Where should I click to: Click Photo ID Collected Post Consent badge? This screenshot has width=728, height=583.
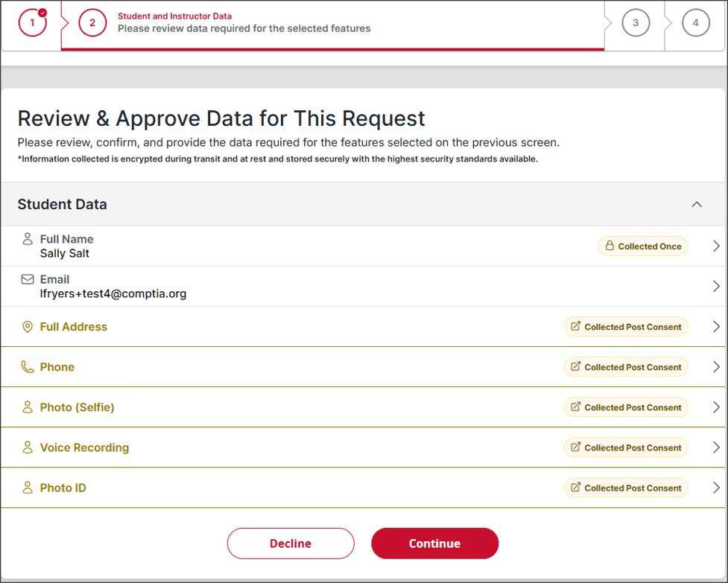(x=626, y=488)
